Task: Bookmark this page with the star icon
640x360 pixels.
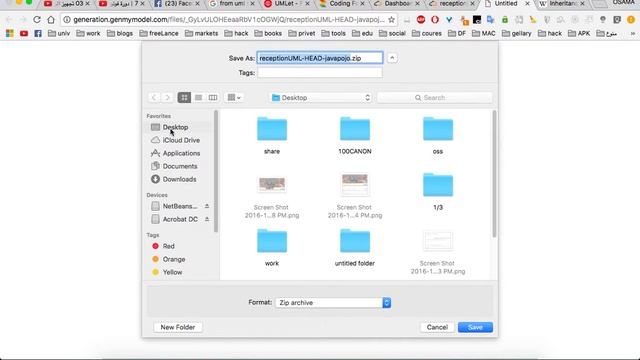Action: coord(391,20)
